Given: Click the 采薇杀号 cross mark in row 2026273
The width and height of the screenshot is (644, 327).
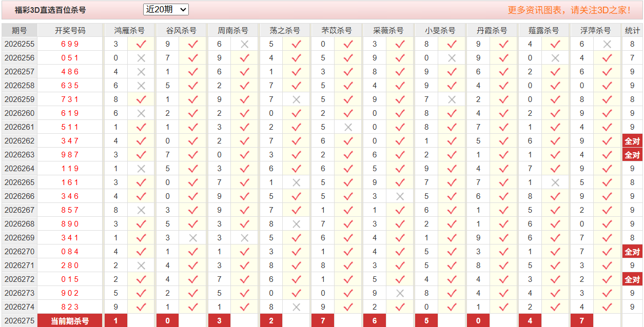Looking at the screenshot, I should (400, 293).
